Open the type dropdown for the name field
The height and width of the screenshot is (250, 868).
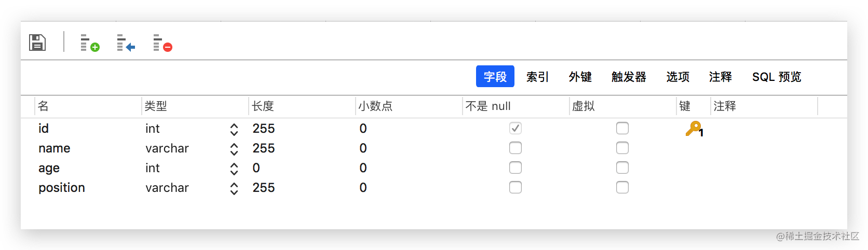[234, 149]
